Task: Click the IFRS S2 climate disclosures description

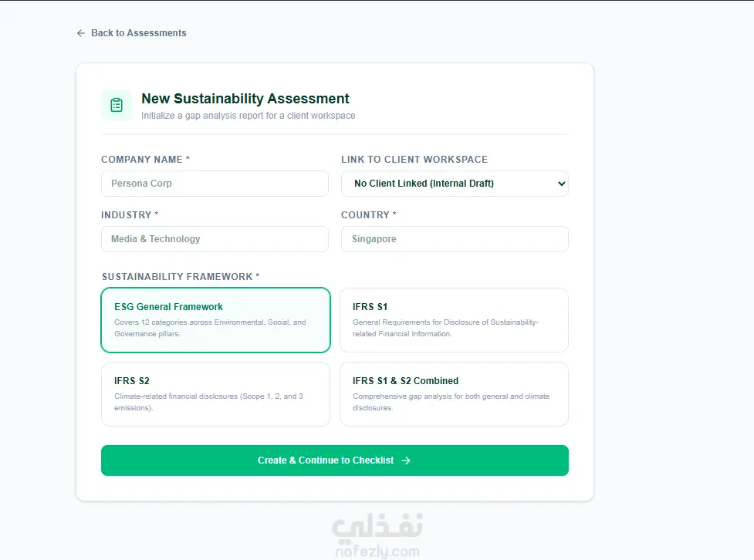Action: [208, 402]
